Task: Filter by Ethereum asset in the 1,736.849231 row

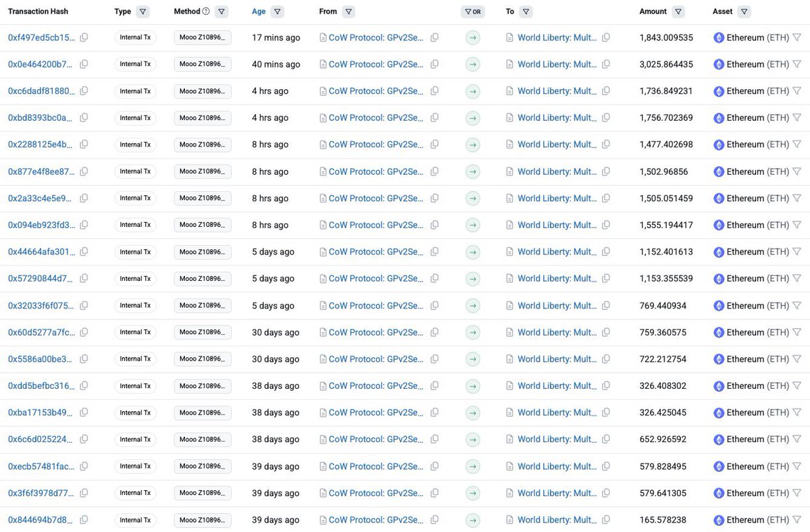Action: tap(796, 91)
